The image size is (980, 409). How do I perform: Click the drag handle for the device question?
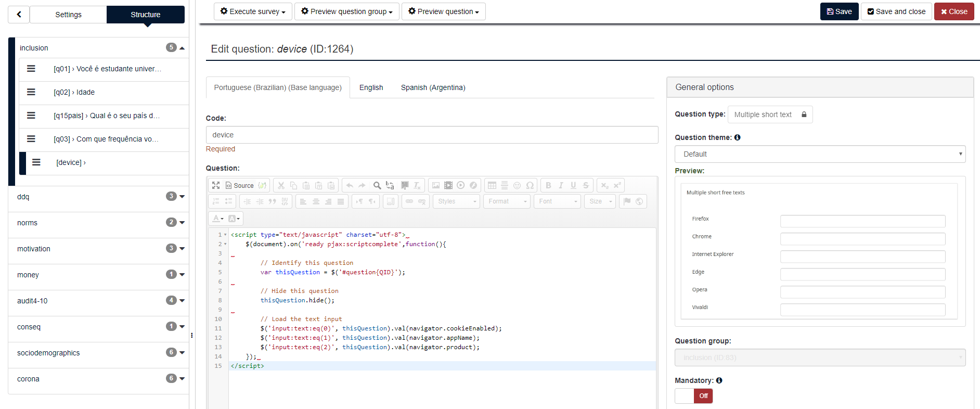pos(36,162)
